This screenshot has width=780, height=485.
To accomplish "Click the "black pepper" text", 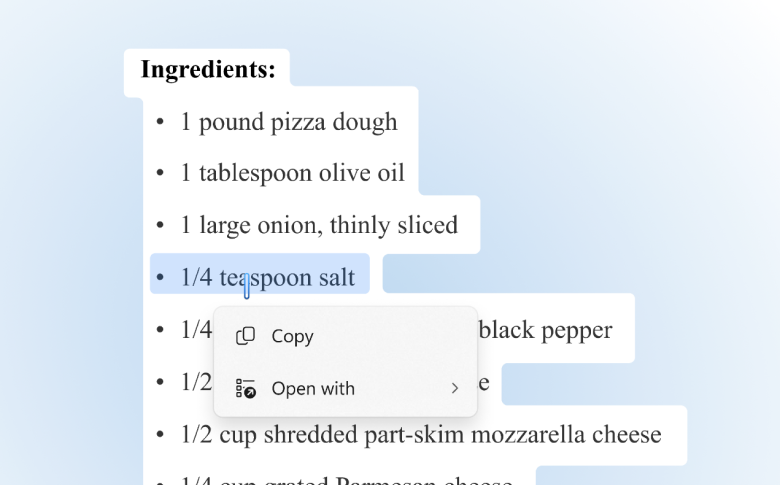I will point(546,329).
